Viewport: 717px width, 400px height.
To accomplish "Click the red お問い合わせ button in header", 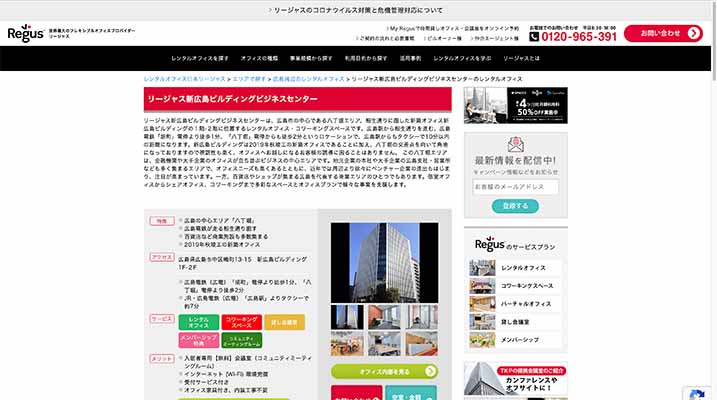I will [663, 33].
